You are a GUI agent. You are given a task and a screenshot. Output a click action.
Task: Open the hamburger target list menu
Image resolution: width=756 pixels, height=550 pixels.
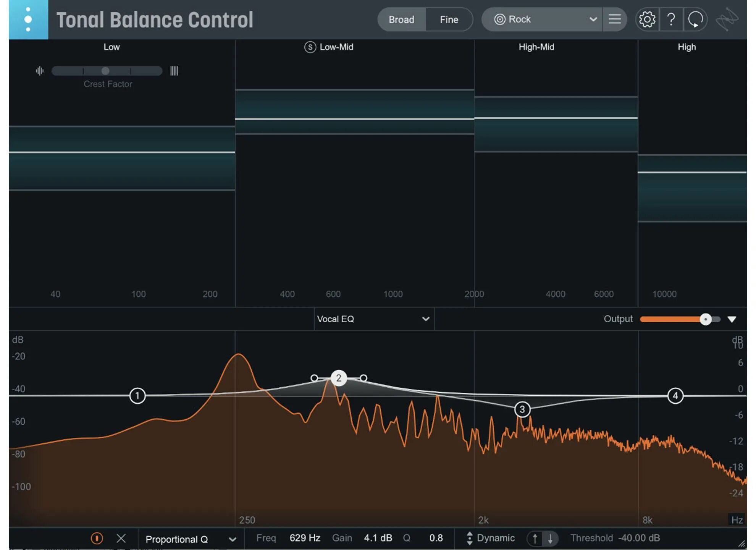[615, 19]
